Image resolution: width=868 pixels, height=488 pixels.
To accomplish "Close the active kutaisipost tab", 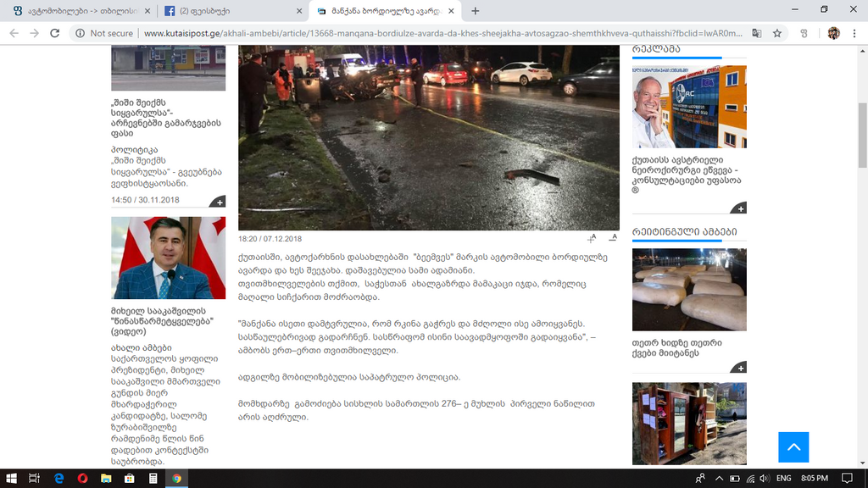I will pyautogui.click(x=451, y=10).
